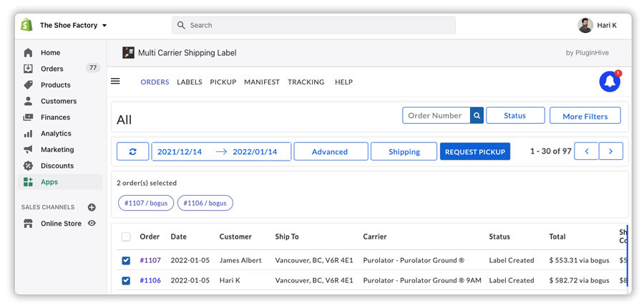Click the Multi Carrier Shipping Label app icon
The image size is (644, 306).
(x=129, y=52)
